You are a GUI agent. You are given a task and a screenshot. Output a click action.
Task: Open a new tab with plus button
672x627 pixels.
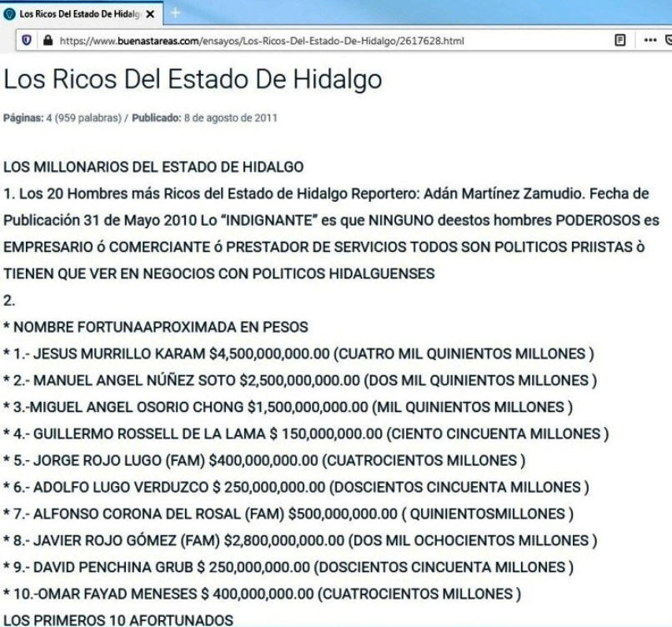(175, 13)
